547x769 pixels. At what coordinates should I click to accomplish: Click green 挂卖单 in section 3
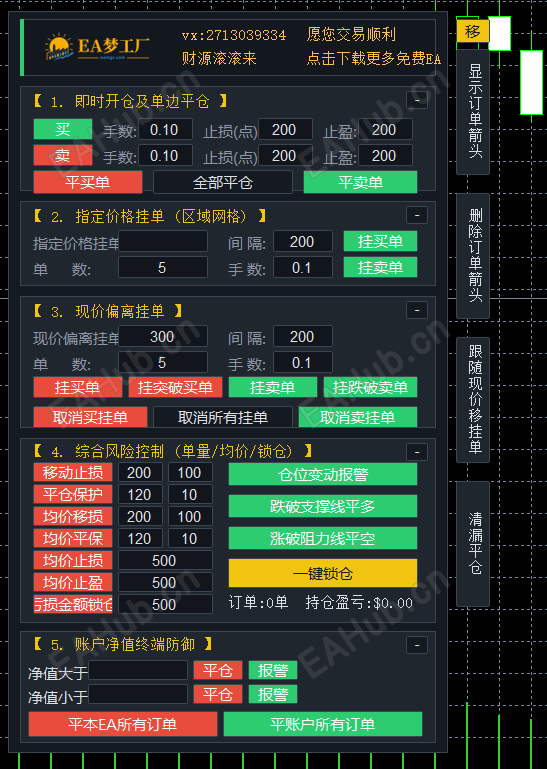tap(273, 387)
